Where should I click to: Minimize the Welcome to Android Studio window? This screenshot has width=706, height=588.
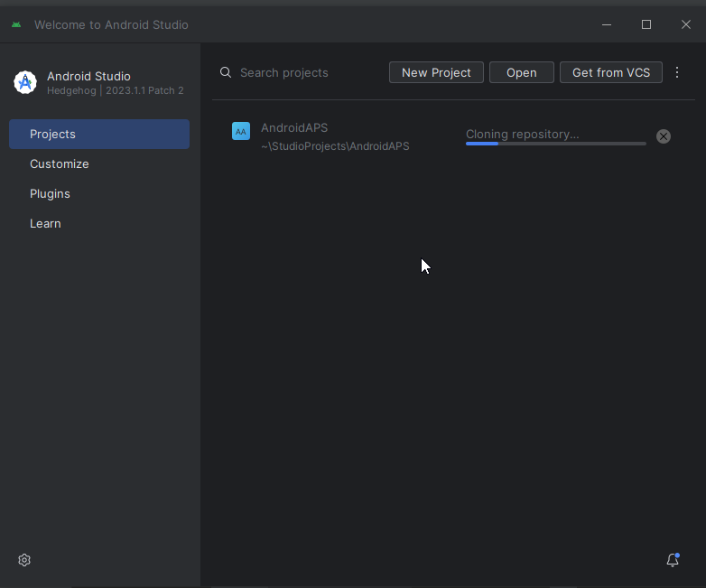click(x=607, y=24)
